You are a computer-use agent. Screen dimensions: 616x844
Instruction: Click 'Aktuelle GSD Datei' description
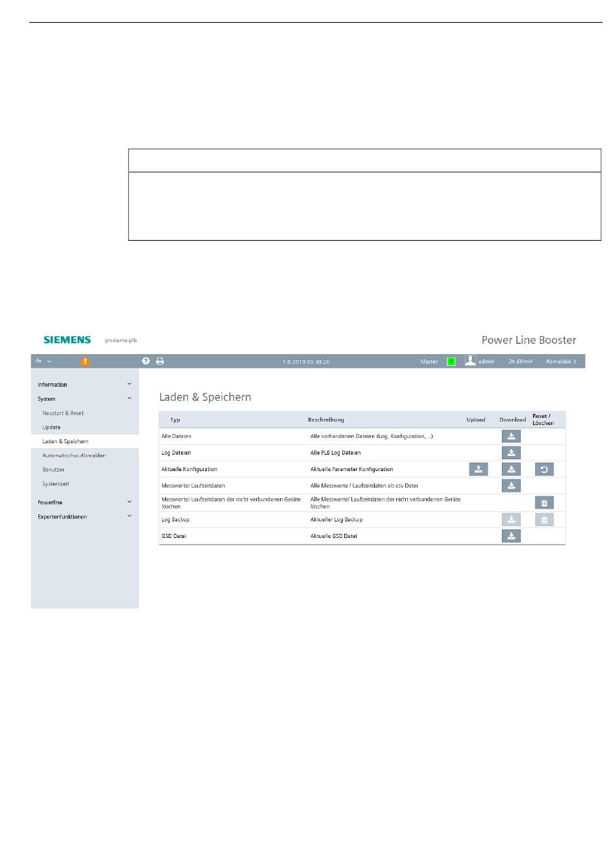(x=334, y=537)
